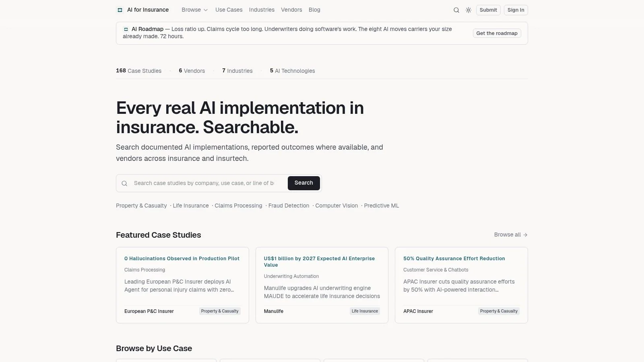
Task: Click Get the roadmap button
Action: [x=497, y=33]
